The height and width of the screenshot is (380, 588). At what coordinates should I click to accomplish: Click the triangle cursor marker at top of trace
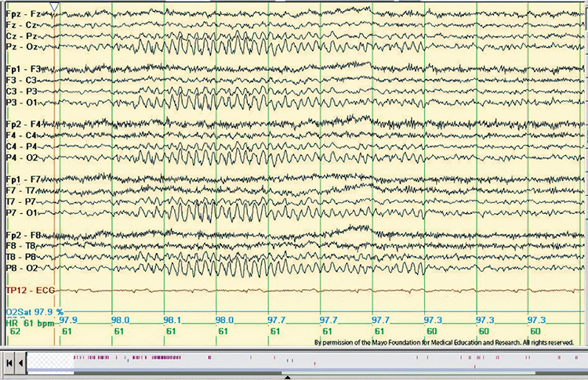pyautogui.click(x=53, y=6)
